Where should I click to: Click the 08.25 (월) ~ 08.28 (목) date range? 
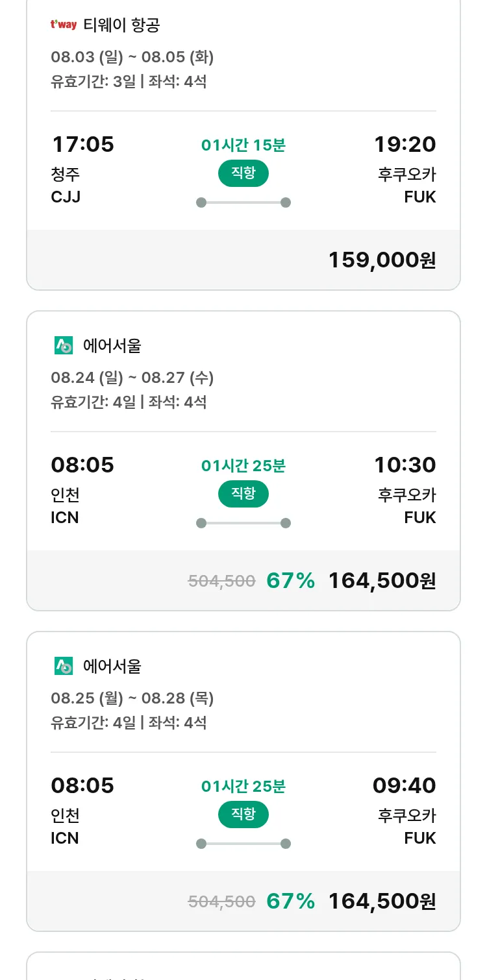[x=132, y=698]
